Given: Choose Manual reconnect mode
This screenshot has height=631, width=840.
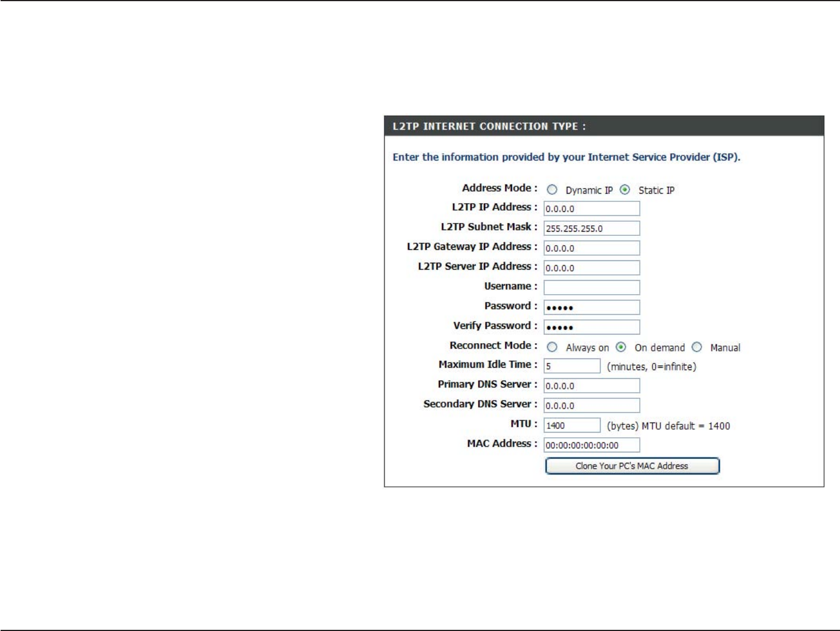Looking at the screenshot, I should point(696,347).
